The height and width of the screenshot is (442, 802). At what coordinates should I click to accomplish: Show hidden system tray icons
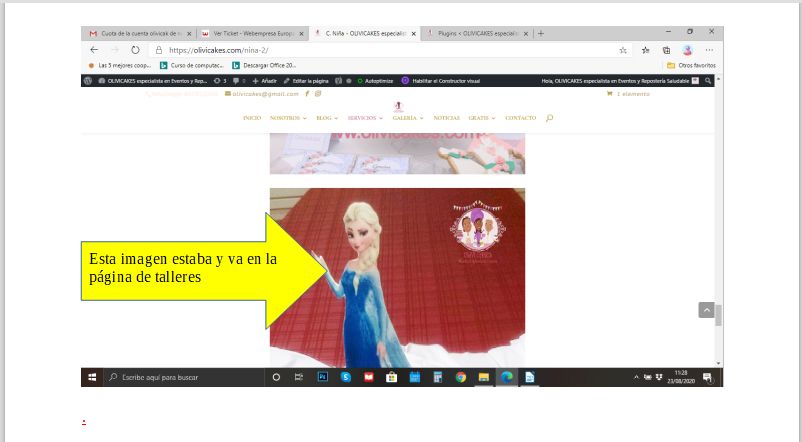coord(636,377)
